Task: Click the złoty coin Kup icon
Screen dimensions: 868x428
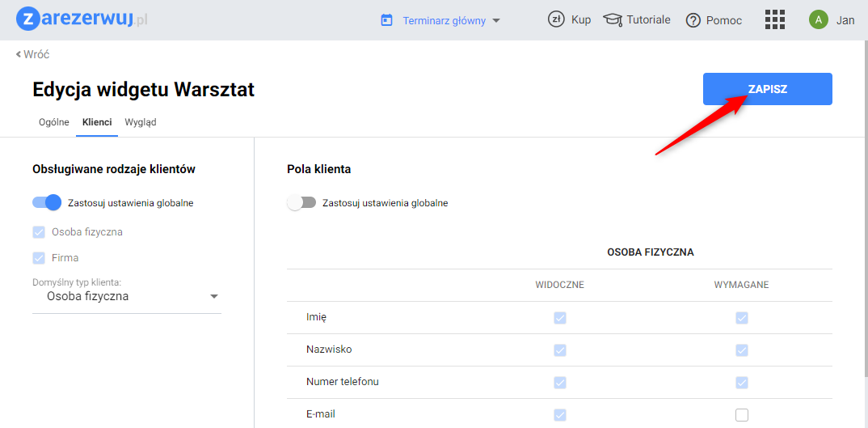Action: [x=556, y=19]
